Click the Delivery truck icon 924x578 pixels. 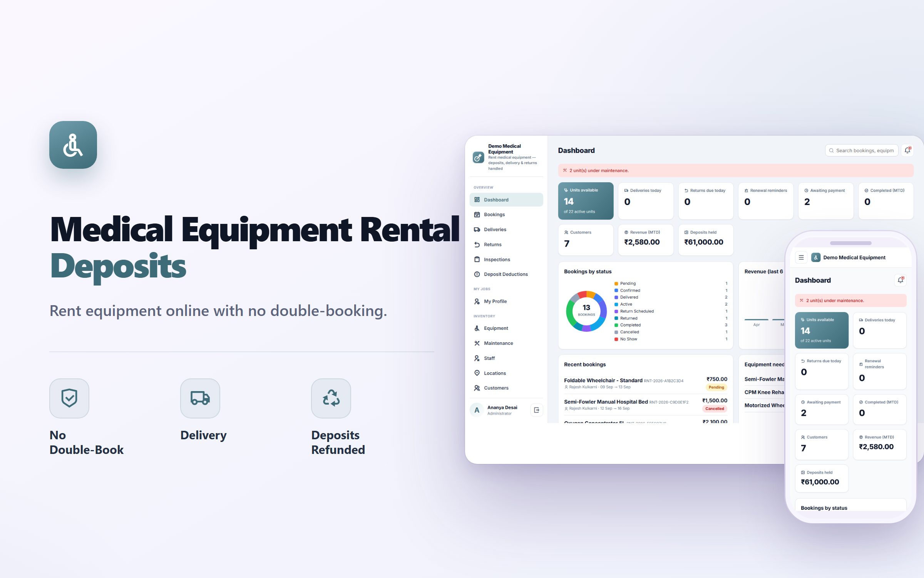200,398
